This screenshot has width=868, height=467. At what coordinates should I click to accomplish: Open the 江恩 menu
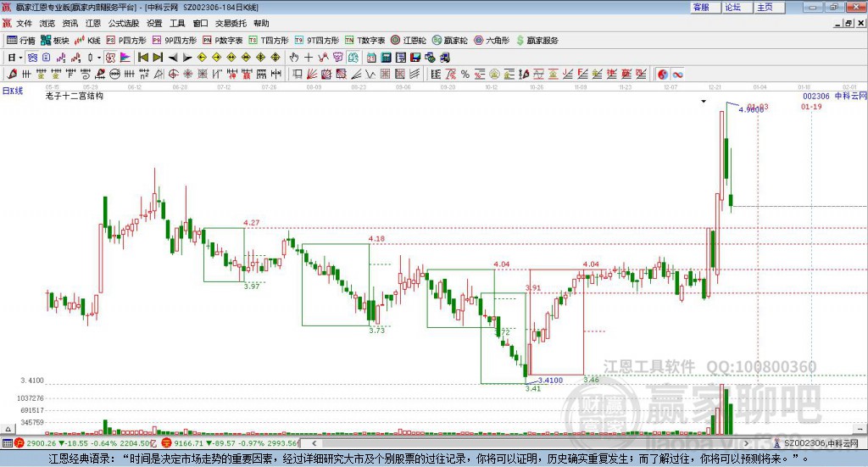click(93, 23)
